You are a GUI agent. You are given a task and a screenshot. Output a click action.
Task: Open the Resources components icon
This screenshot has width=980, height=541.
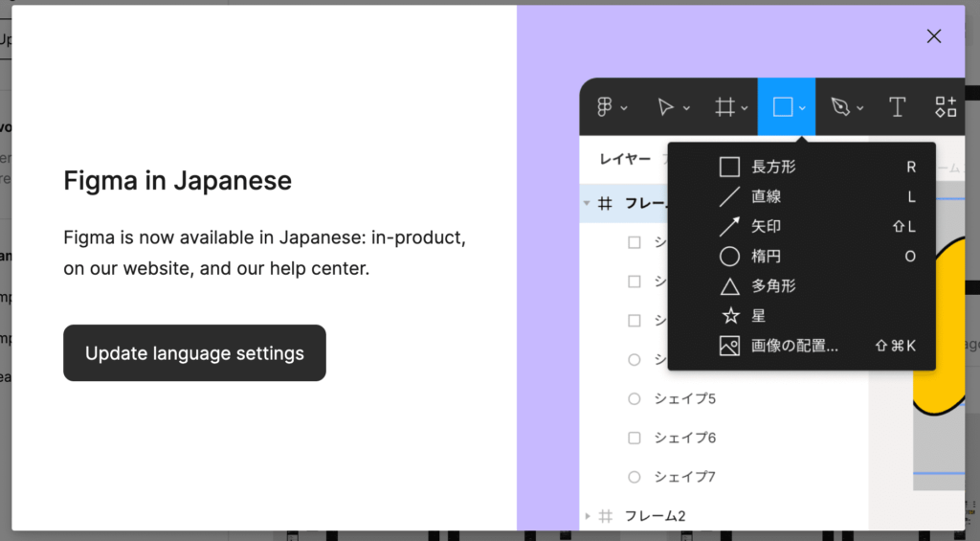(x=946, y=107)
